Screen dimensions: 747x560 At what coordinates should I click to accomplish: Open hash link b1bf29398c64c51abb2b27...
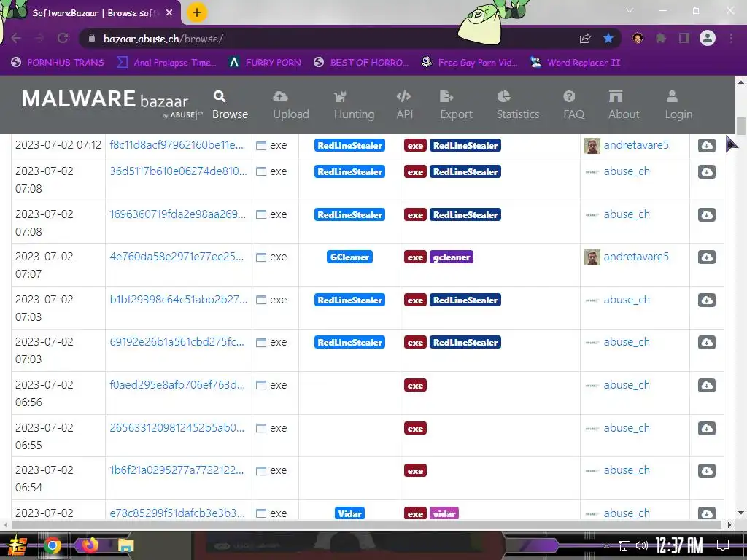click(178, 300)
